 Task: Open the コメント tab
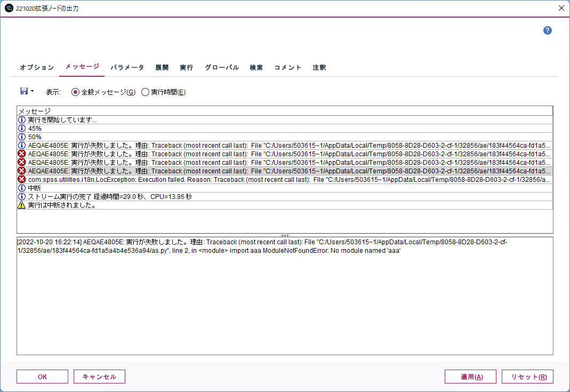pos(287,68)
